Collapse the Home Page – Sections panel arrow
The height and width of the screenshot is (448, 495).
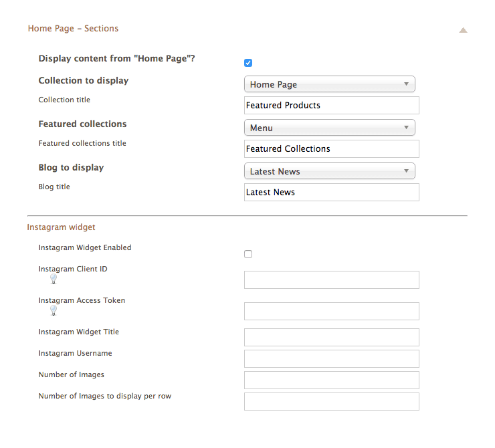coord(463,30)
